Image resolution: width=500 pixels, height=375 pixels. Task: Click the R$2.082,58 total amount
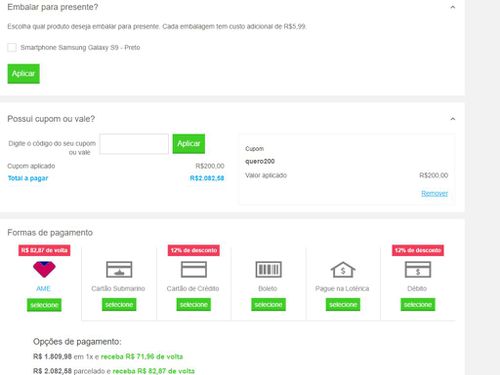(x=207, y=178)
